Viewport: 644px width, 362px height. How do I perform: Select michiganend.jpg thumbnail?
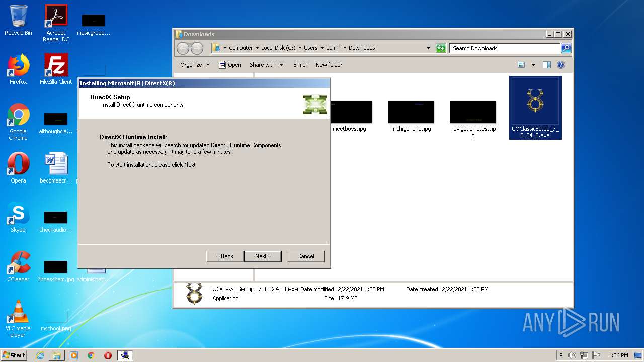(411, 112)
